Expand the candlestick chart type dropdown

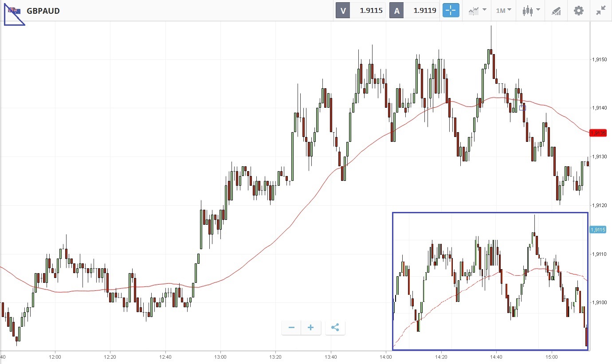point(531,10)
